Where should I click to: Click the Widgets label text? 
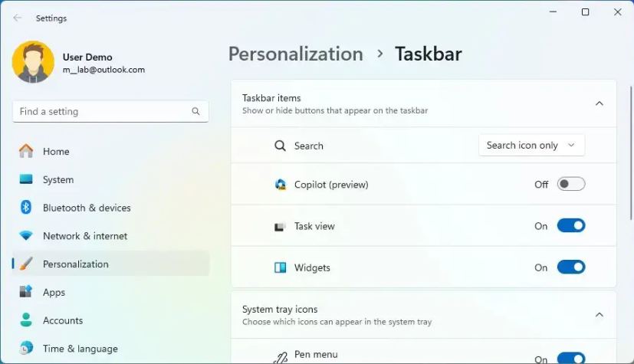point(312,268)
